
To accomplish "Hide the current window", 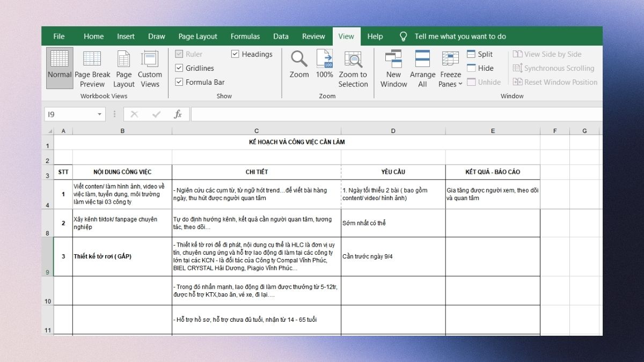I will 480,68.
